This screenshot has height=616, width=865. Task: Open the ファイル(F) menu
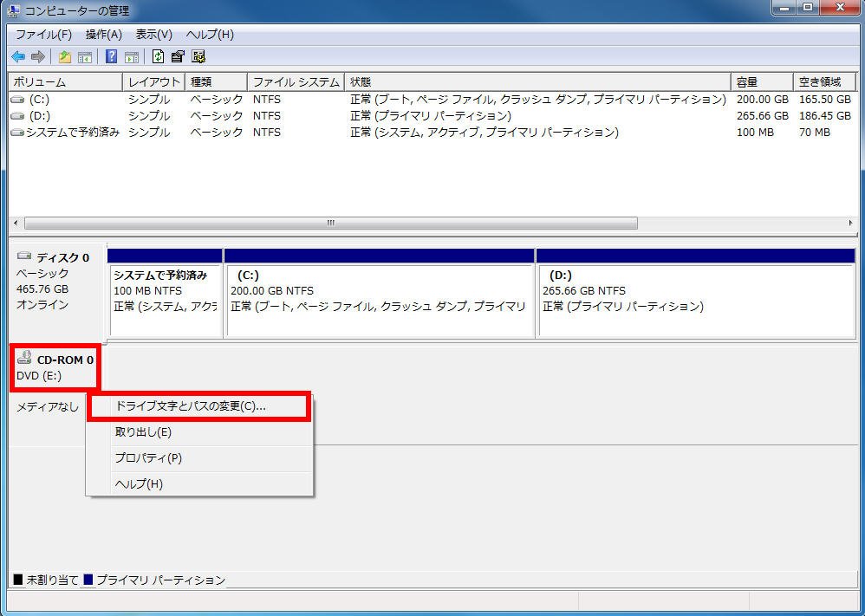(43, 35)
